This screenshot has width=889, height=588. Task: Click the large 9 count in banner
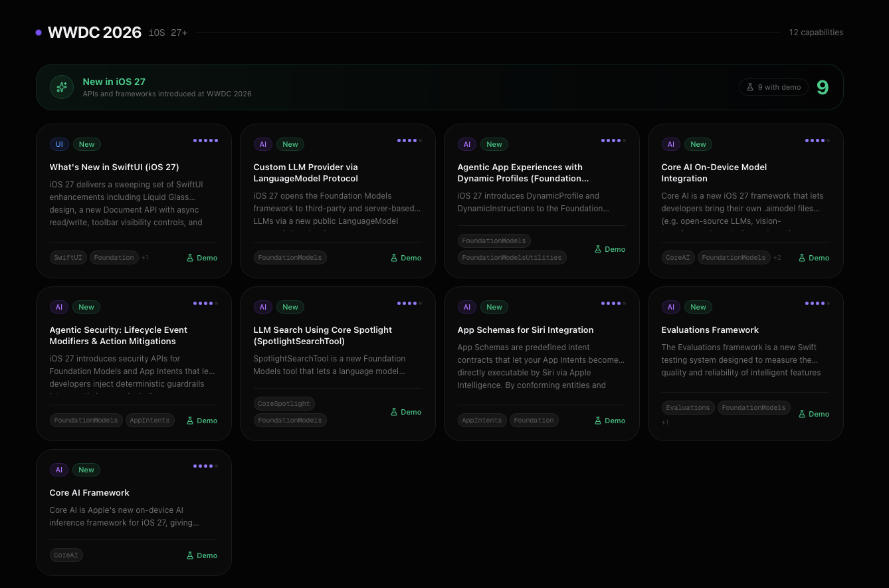[x=823, y=87]
